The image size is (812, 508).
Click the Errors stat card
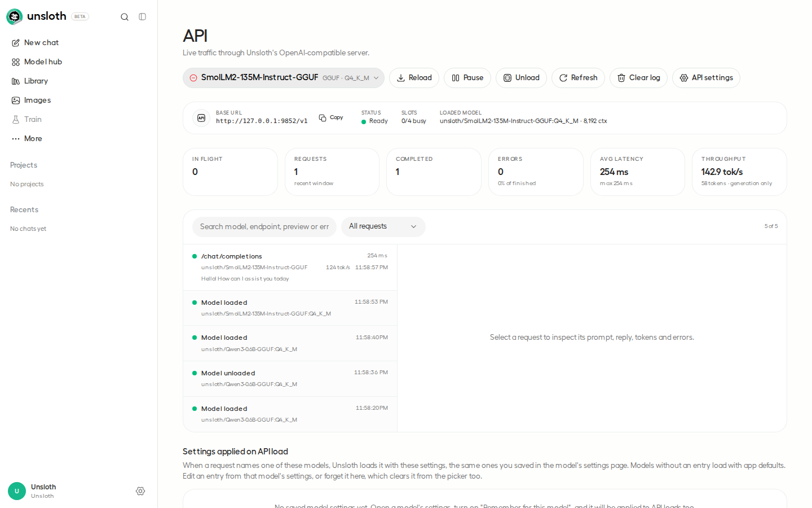(x=536, y=172)
